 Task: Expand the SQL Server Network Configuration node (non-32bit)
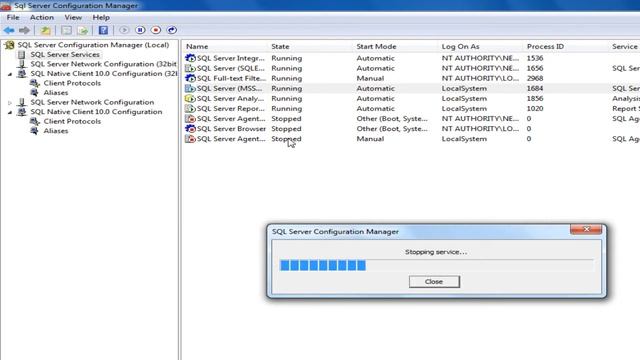10,102
